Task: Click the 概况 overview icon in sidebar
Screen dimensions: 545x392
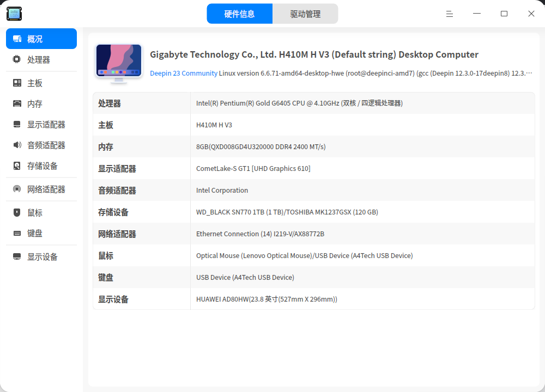Action: coord(17,39)
